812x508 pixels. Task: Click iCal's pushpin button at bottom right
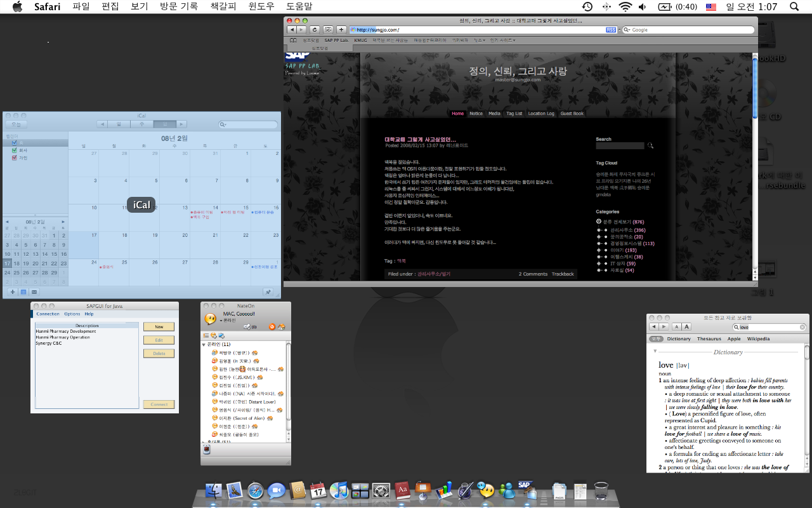click(268, 292)
